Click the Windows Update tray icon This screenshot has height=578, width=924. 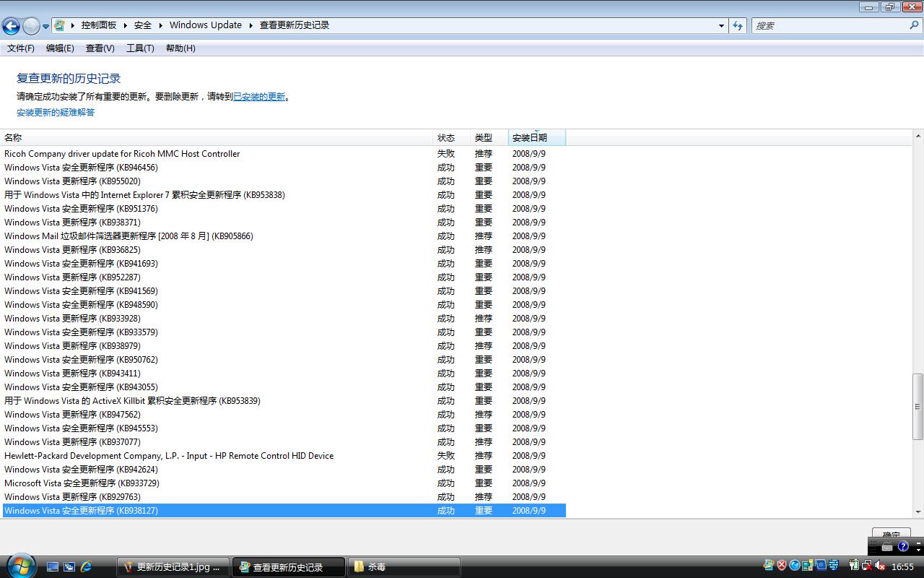pos(769,566)
